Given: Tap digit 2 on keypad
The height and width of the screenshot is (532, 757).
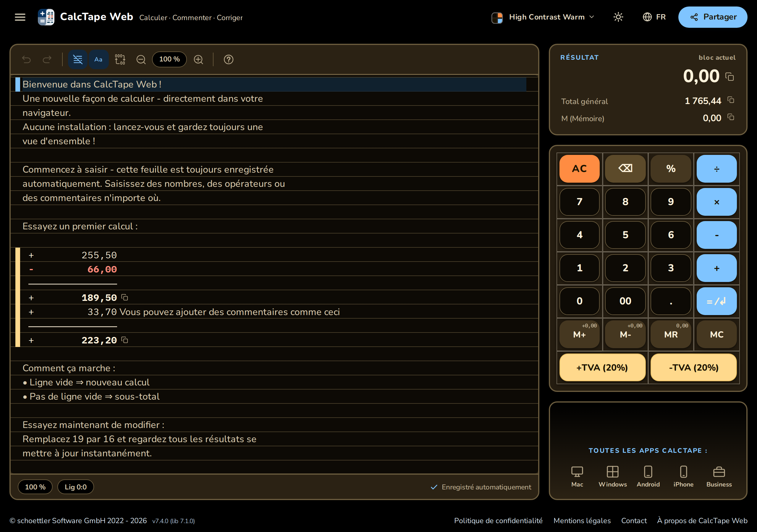Looking at the screenshot, I should (625, 268).
